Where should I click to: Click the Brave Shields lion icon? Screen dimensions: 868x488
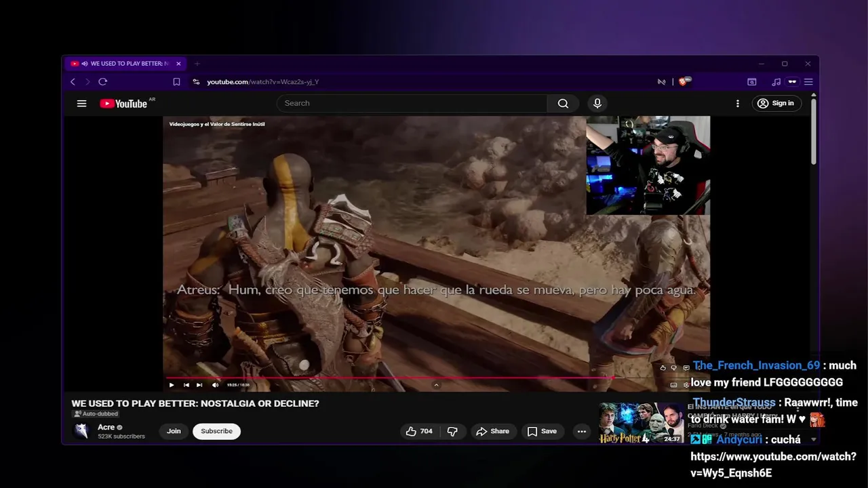684,81
